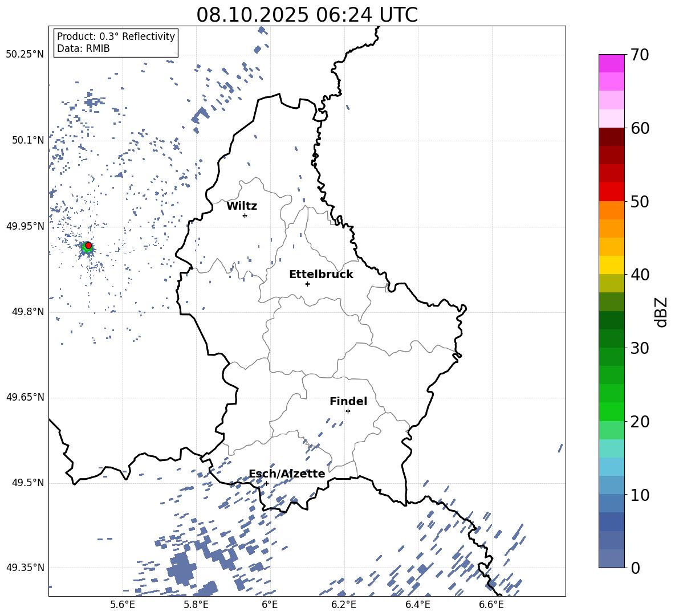675x616 pixels.
Task: Click the Wiltz label
Action: (242, 206)
